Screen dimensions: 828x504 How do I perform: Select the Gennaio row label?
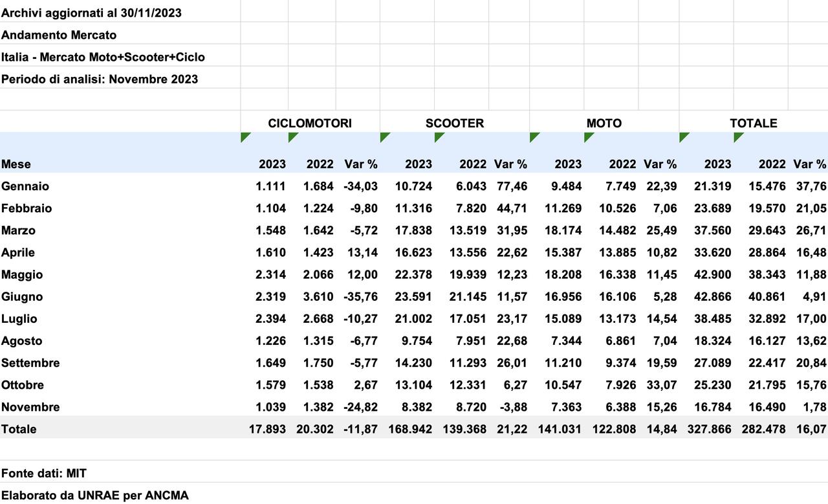25,186
